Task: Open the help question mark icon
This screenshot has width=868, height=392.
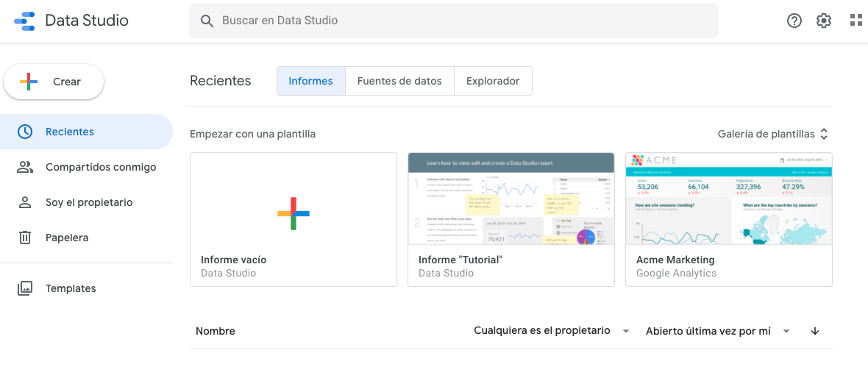Action: (794, 21)
